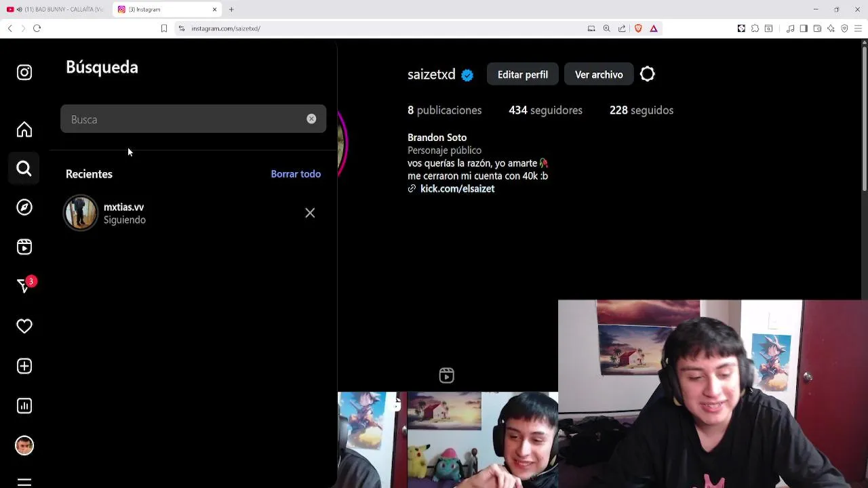This screenshot has height=488, width=868.
Task: Open Messages icon with 3 notifications
Action: [25, 286]
